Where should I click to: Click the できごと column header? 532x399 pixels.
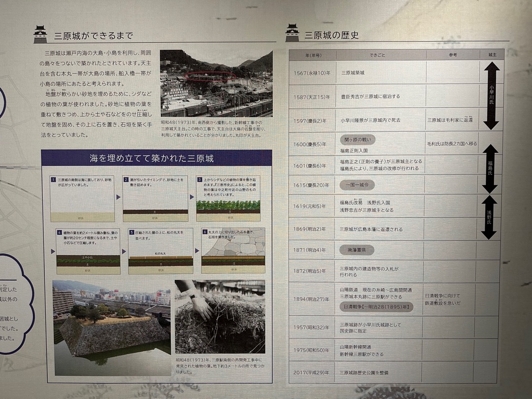380,55
